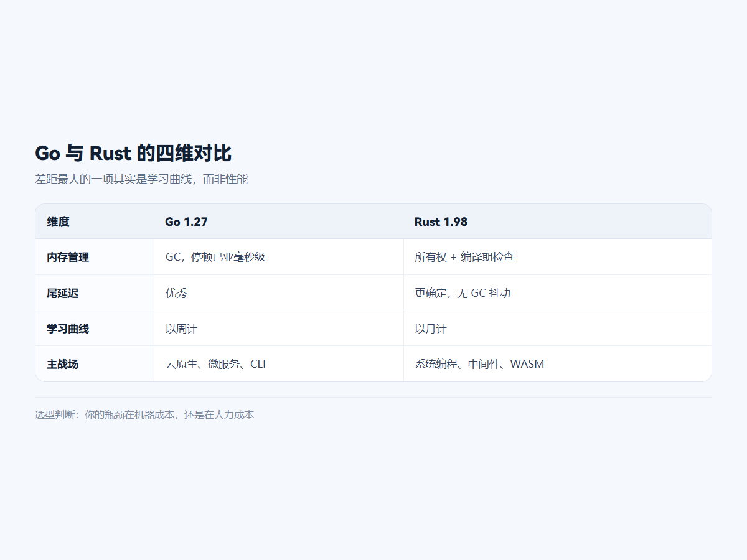Click the cell "以月计"
747x560 pixels.
click(557, 329)
